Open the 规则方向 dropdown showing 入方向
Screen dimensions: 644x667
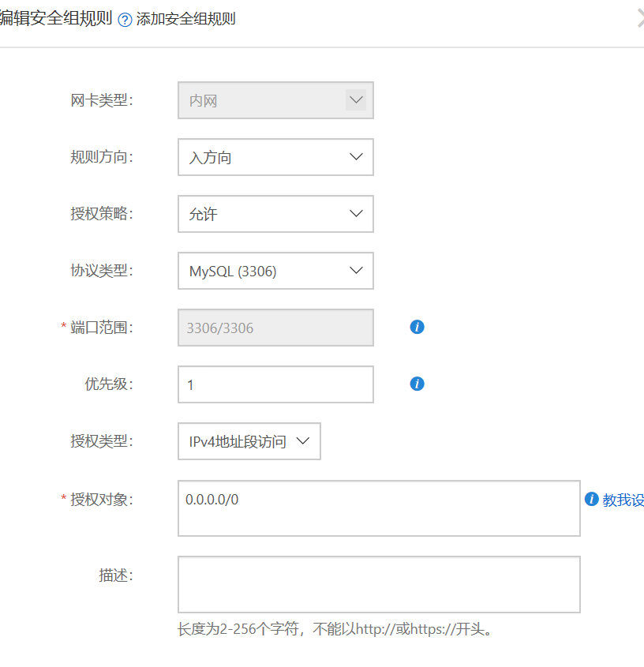(275, 157)
